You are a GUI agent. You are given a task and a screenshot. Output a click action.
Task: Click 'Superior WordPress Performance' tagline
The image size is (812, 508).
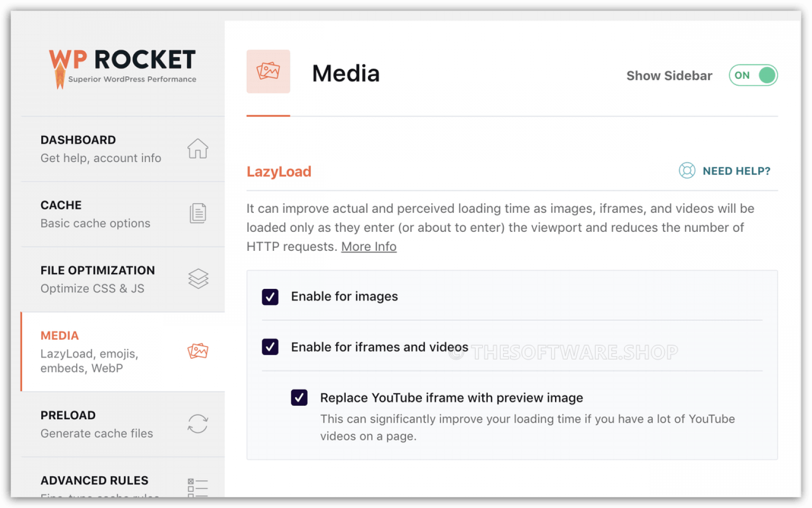click(x=132, y=79)
